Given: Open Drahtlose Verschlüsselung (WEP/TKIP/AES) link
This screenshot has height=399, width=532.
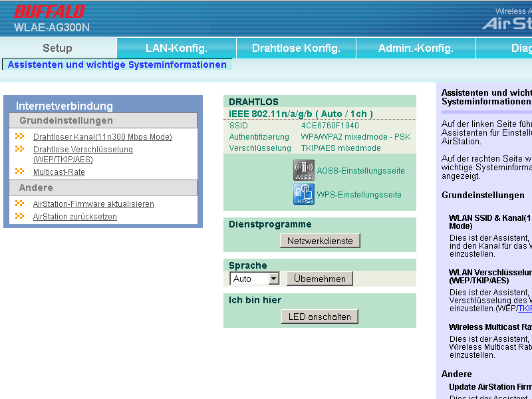Looking at the screenshot, I should pyautogui.click(x=82, y=154).
